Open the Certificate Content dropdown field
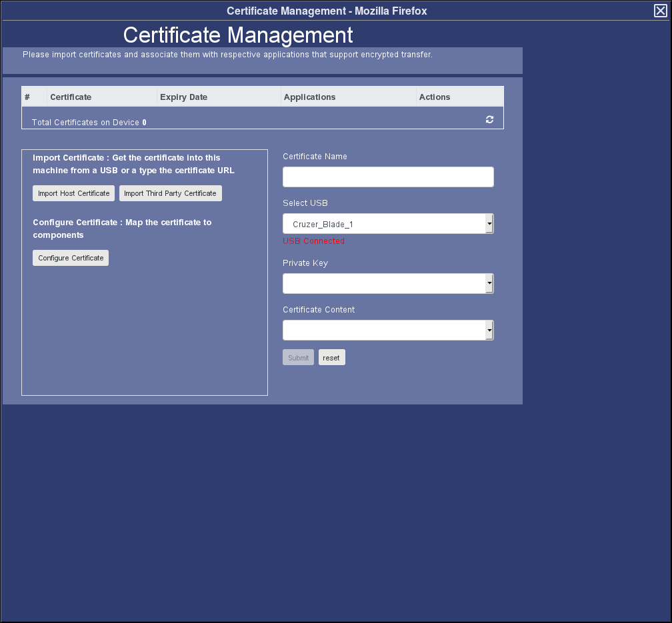The width and height of the screenshot is (672, 623). [384, 330]
